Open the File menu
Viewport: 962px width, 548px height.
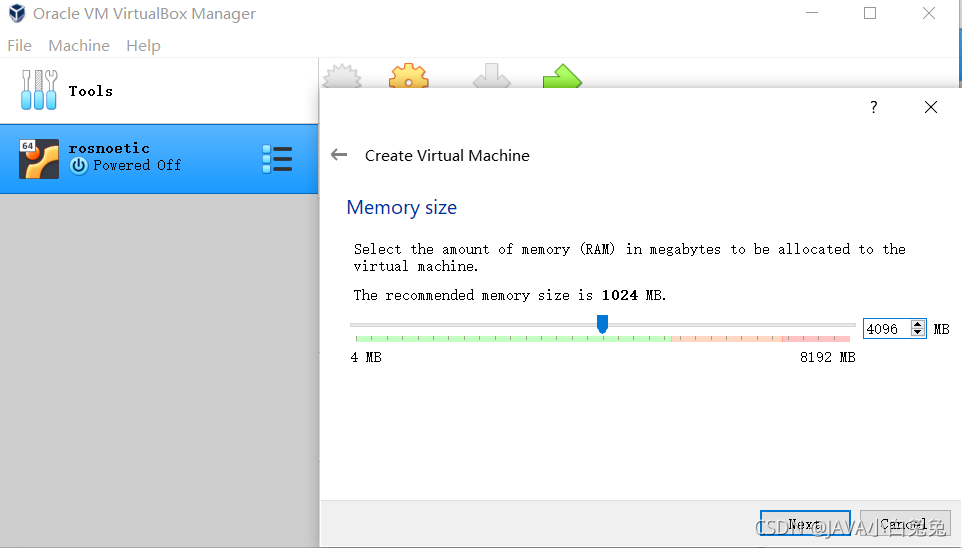tap(19, 45)
